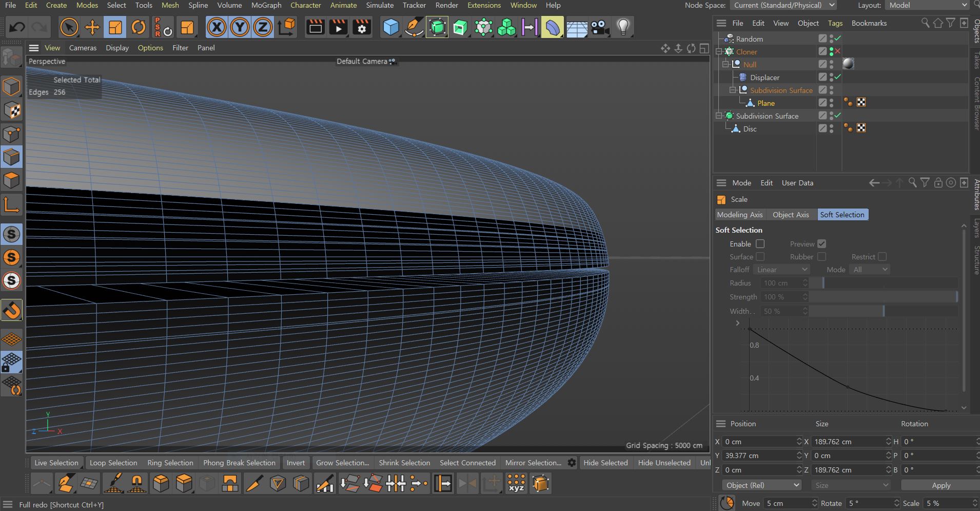Select Polygons mode in left palette
The height and width of the screenshot is (511, 980).
pos(11,180)
